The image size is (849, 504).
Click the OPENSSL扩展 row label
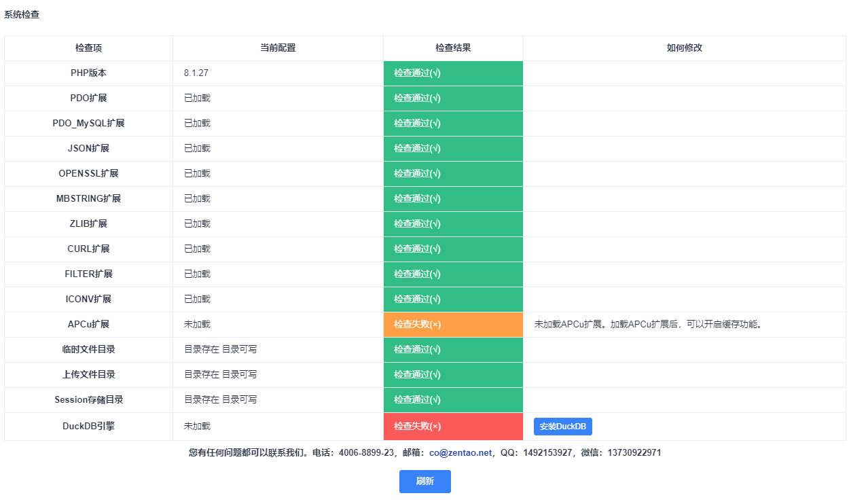pyautogui.click(x=88, y=174)
